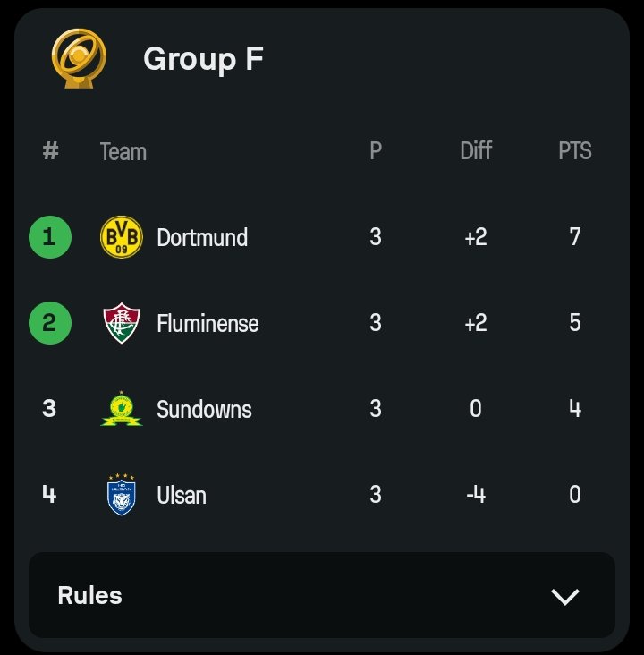
Task: Open the Ulsan club crest
Action: tap(121, 495)
